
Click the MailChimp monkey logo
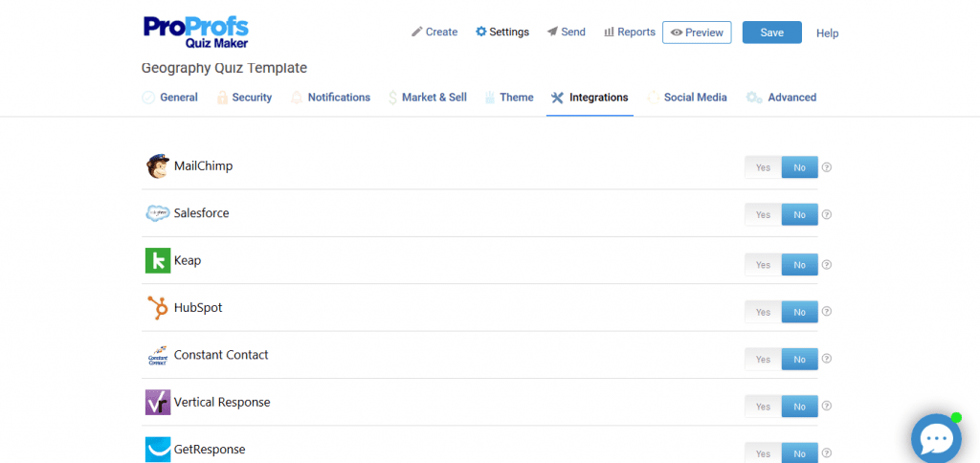(x=158, y=166)
